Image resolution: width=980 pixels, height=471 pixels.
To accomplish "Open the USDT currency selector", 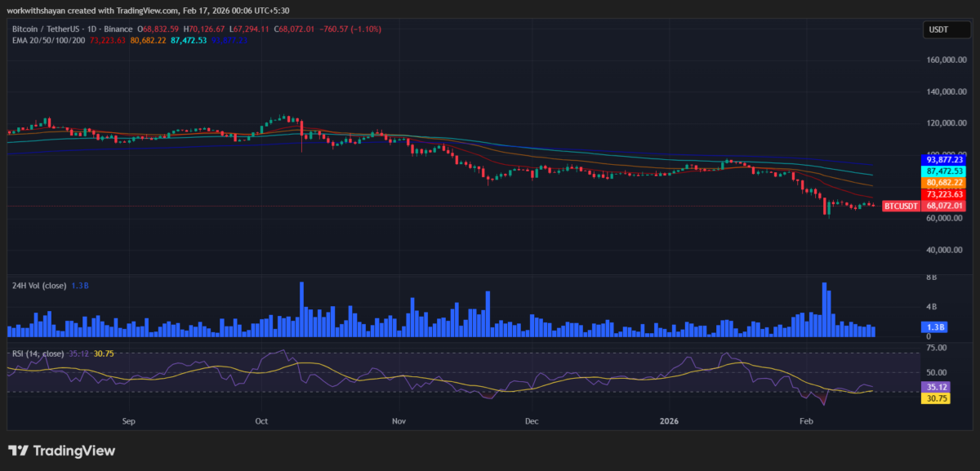I will (940, 30).
